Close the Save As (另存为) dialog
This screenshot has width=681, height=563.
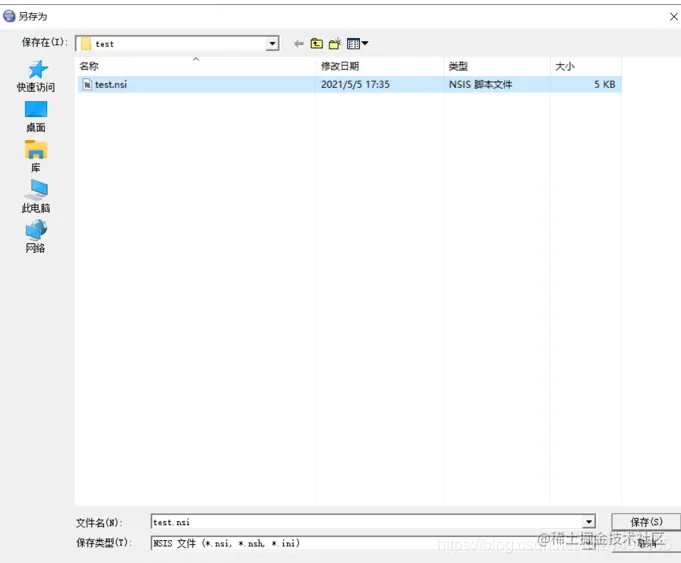(674, 17)
